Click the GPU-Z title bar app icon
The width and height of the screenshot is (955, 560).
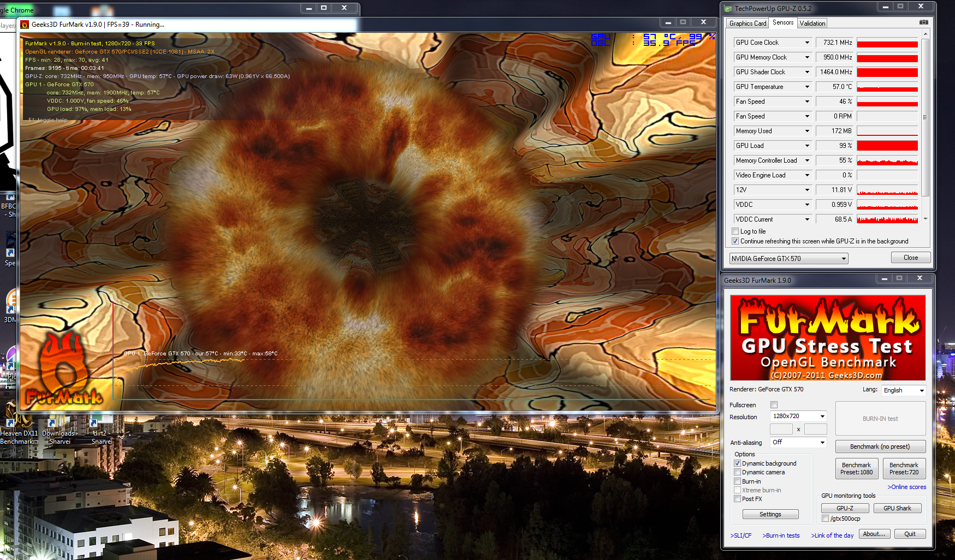[x=727, y=9]
